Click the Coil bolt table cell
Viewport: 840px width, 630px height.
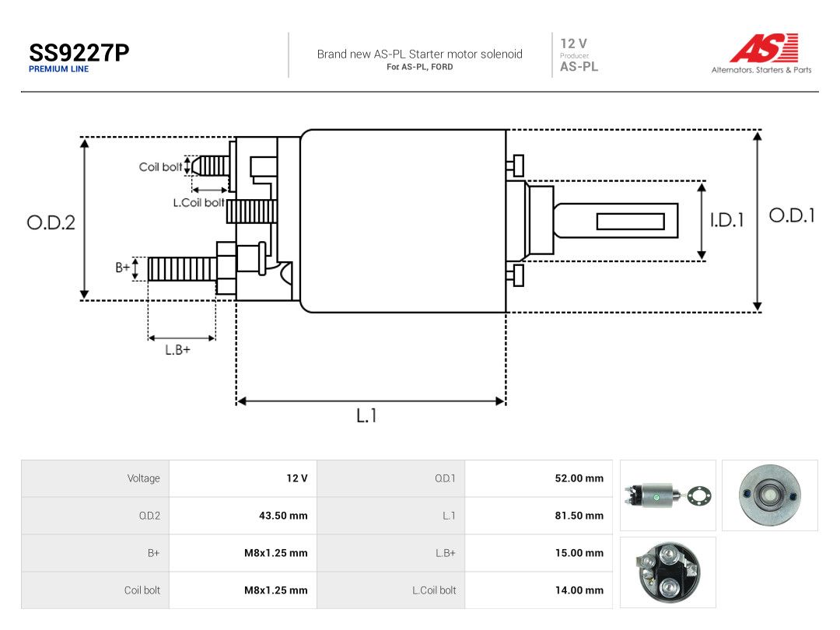pos(96,590)
